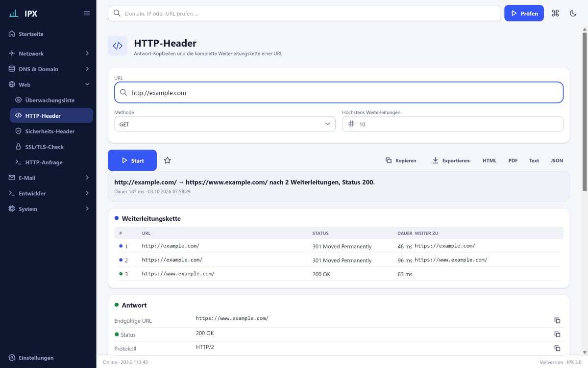
Task: Collapse the Web section
Action: click(x=48, y=84)
